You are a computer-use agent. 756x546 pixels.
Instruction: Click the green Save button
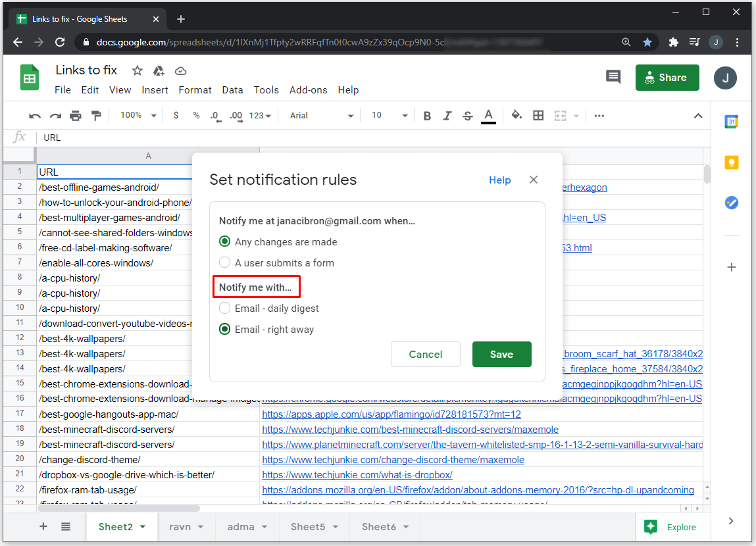501,354
